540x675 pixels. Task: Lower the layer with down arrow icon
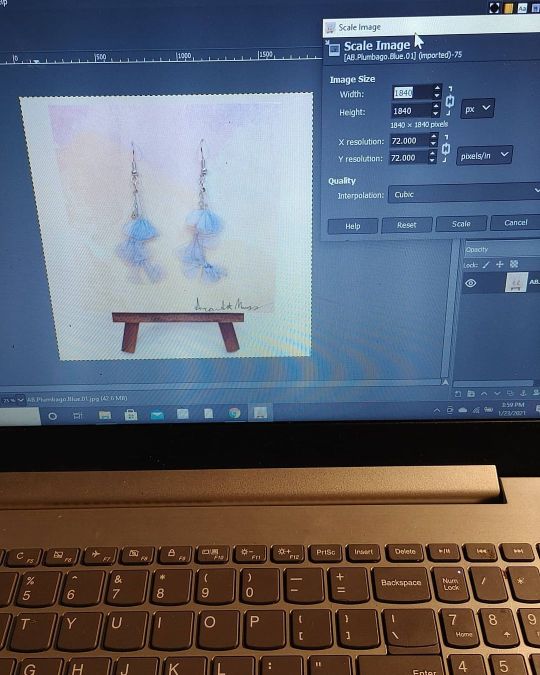point(497,393)
